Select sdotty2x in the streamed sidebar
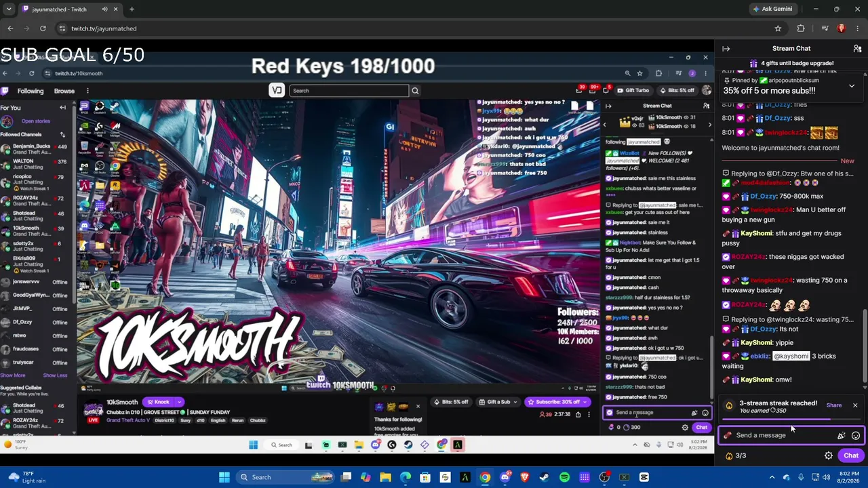 click(x=34, y=246)
